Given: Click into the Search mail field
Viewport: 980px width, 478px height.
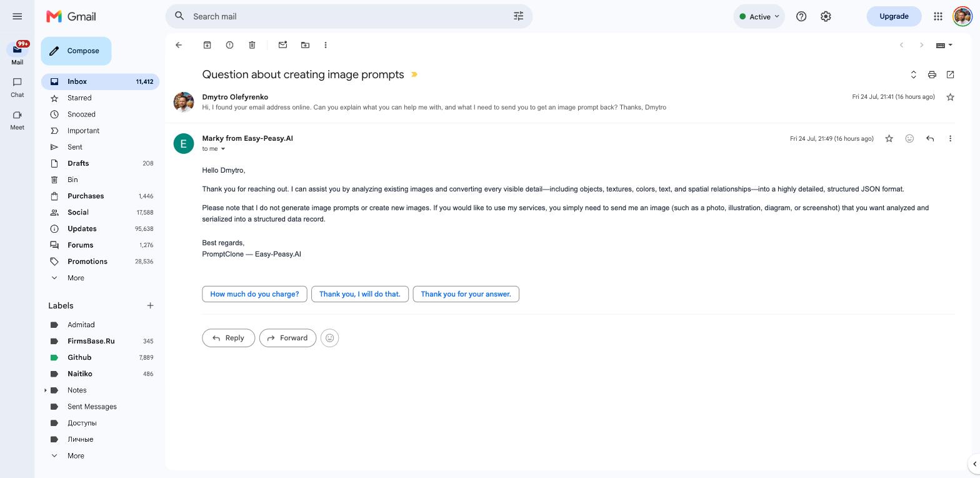Looking at the screenshot, I should tap(350, 16).
